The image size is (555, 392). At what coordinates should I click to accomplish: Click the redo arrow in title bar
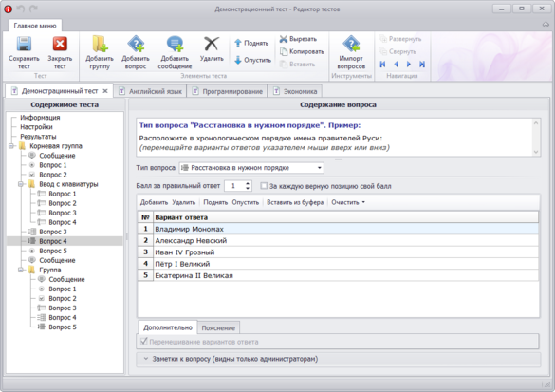pos(33,9)
